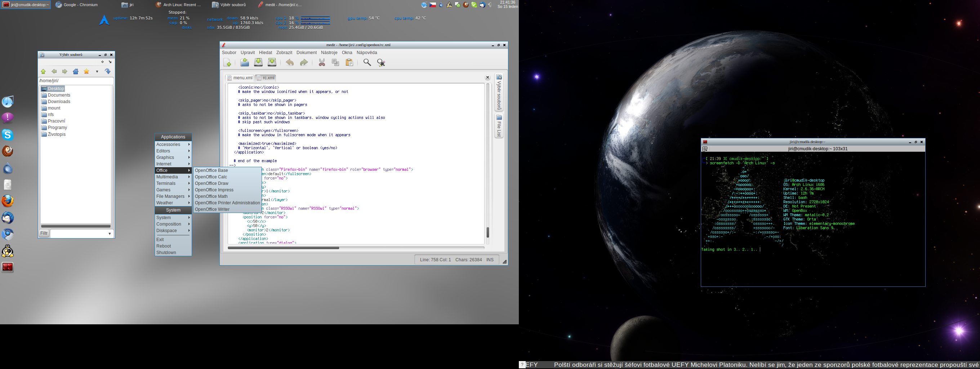Click the Copy icon in medit toolbar

click(335, 62)
